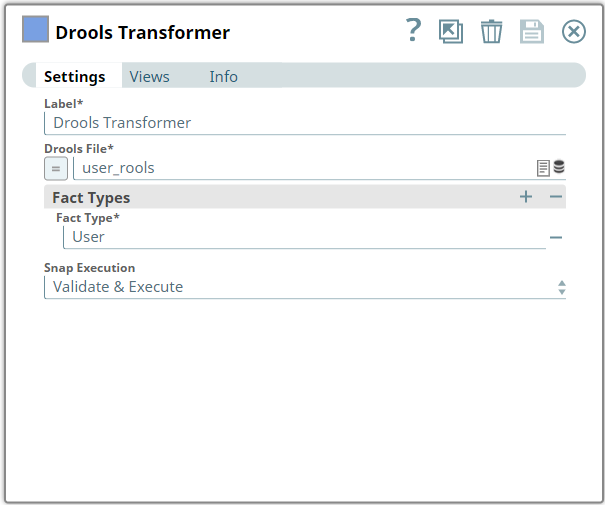Click the pop-out dialog icon
The width and height of the screenshot is (605, 505).
(x=451, y=31)
